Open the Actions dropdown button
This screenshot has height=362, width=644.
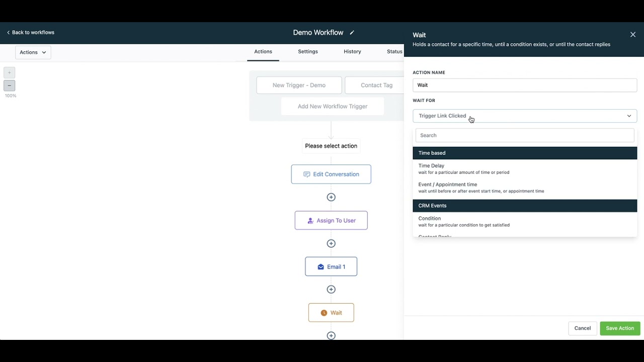pos(33,52)
